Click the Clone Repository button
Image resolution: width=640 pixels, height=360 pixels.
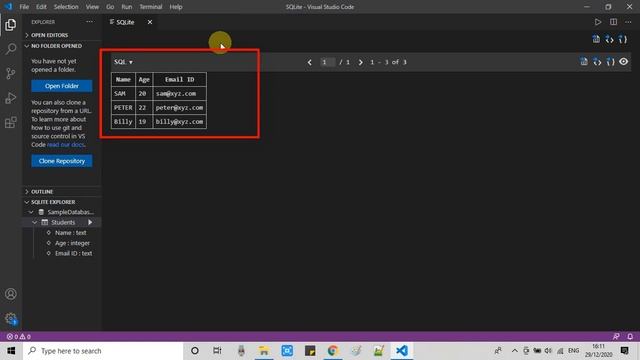[x=62, y=161]
